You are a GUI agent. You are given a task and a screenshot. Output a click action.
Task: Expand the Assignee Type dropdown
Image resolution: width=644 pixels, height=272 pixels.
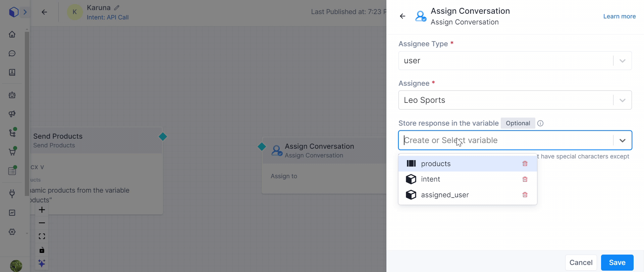(x=622, y=61)
